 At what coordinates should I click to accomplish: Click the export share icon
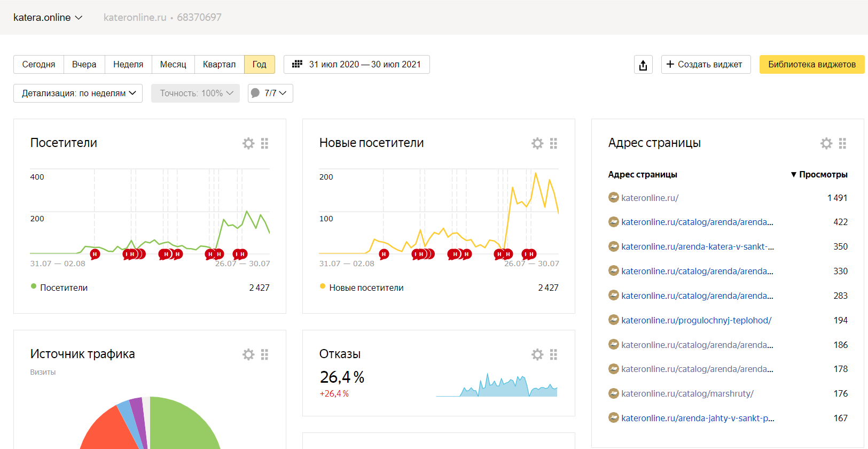[643, 65]
